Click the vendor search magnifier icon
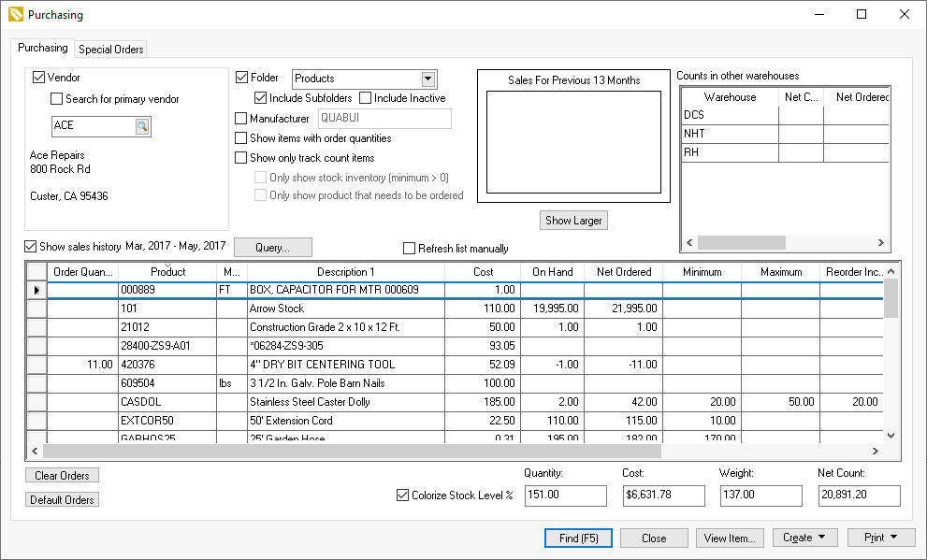927x560 pixels. [142, 126]
